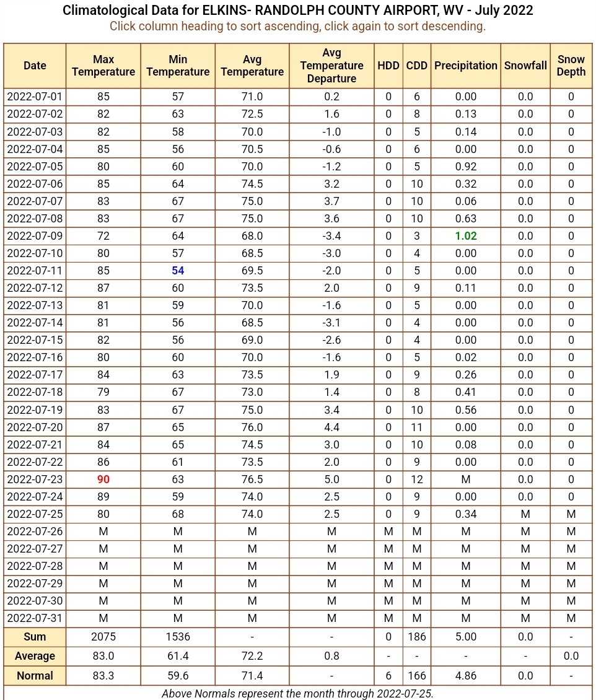Click normal avg temperature 71.4
The height and width of the screenshot is (700, 596).
point(252,676)
